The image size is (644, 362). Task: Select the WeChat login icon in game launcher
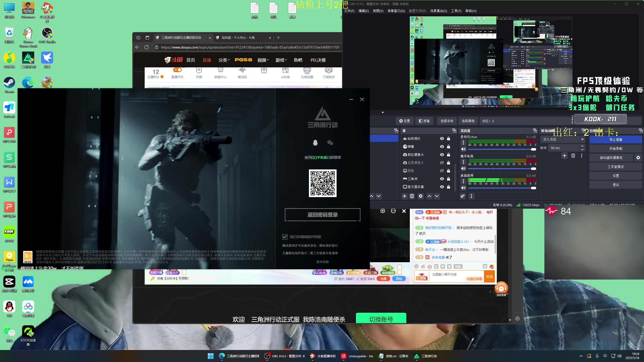click(x=330, y=143)
